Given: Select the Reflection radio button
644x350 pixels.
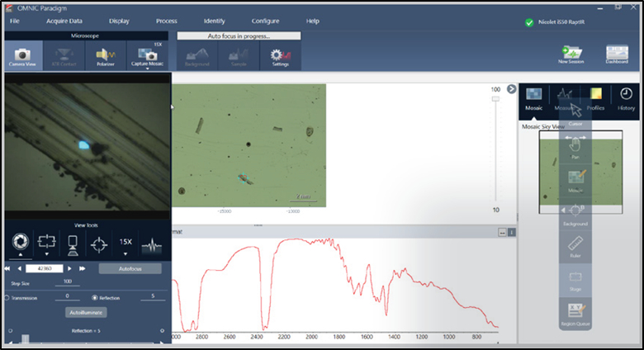Looking at the screenshot, I should [x=95, y=298].
